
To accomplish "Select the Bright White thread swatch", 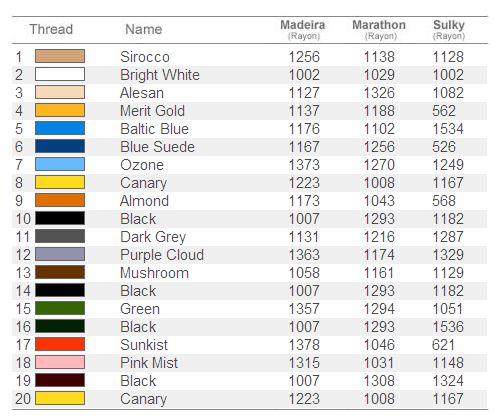I will tap(60, 74).
